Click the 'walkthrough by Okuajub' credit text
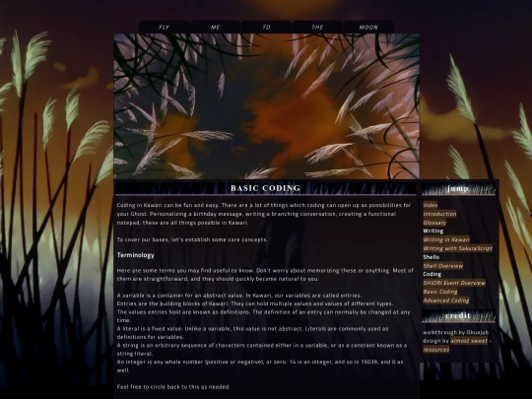532x399 pixels. (456, 332)
